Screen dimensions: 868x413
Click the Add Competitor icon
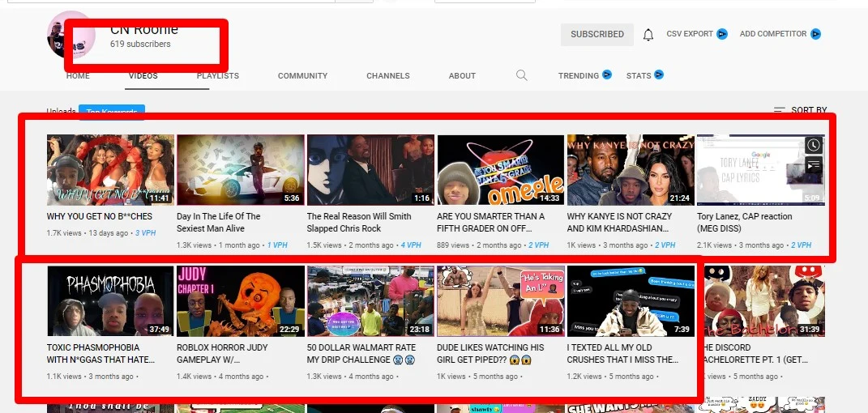coord(815,34)
